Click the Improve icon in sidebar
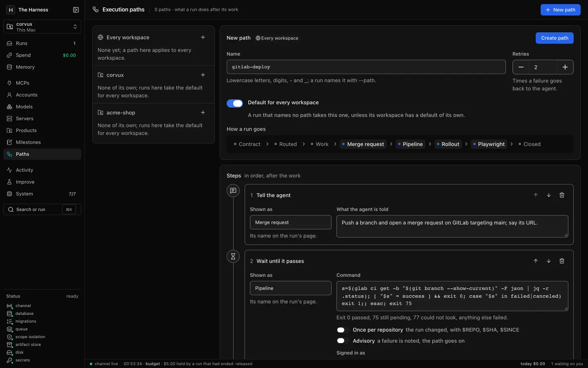Screen dimensions: 588x368 tap(9, 182)
